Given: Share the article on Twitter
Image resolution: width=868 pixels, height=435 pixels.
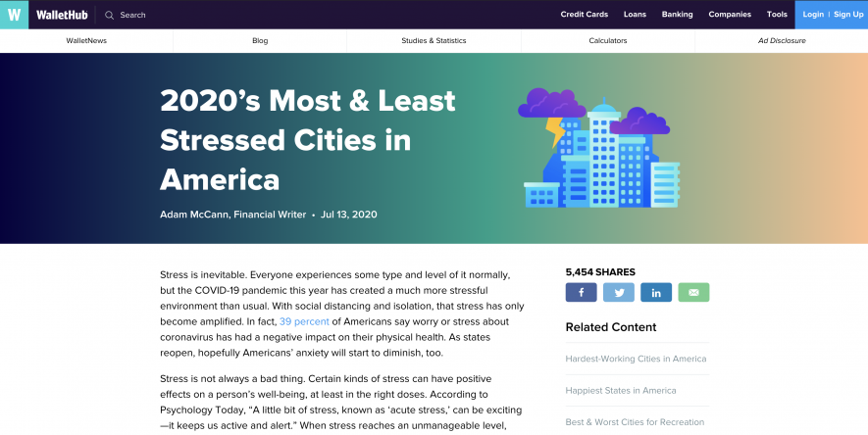Looking at the screenshot, I should tap(618, 292).
